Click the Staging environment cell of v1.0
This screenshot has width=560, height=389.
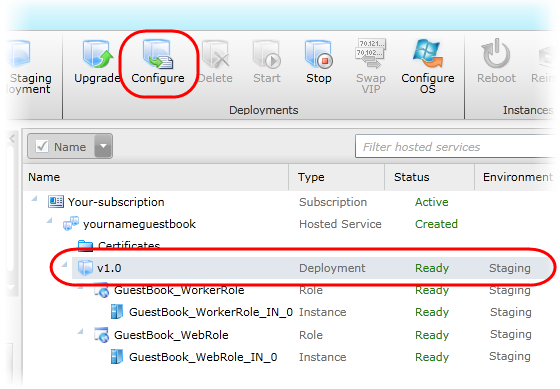click(510, 268)
